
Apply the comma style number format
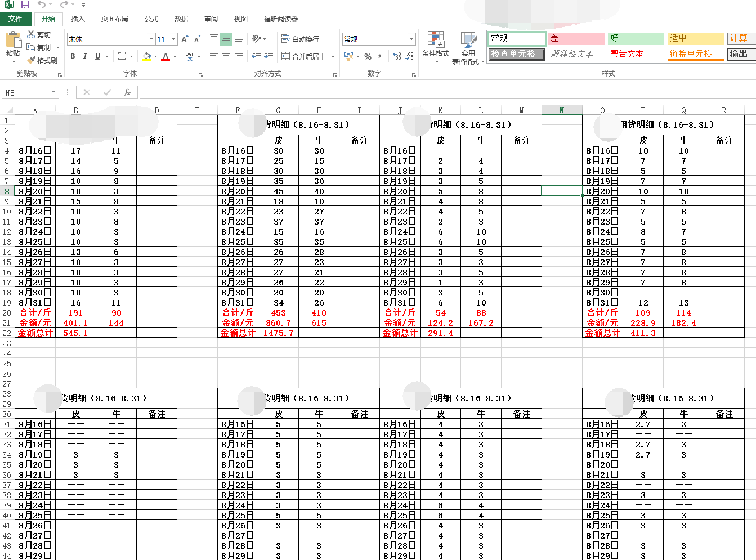click(x=380, y=56)
